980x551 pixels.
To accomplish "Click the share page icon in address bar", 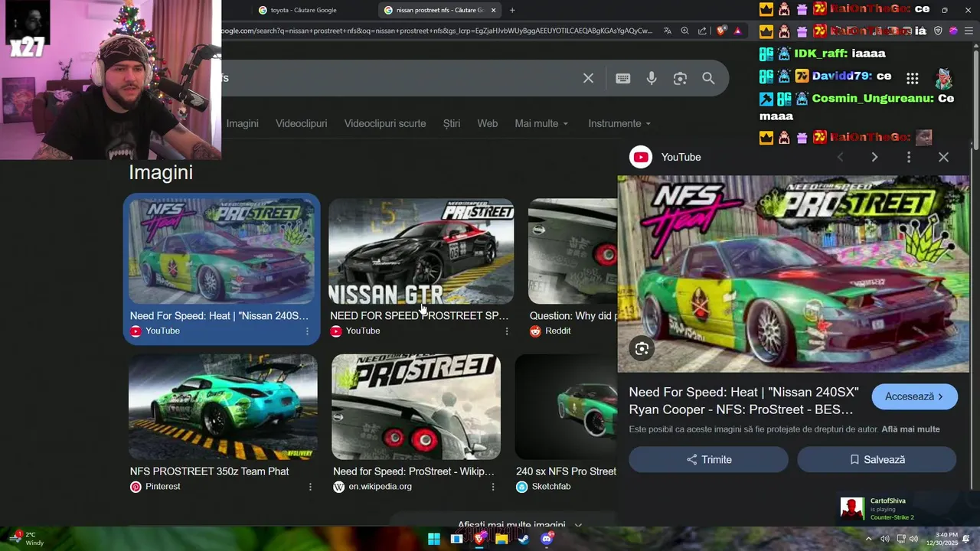I will click(702, 31).
